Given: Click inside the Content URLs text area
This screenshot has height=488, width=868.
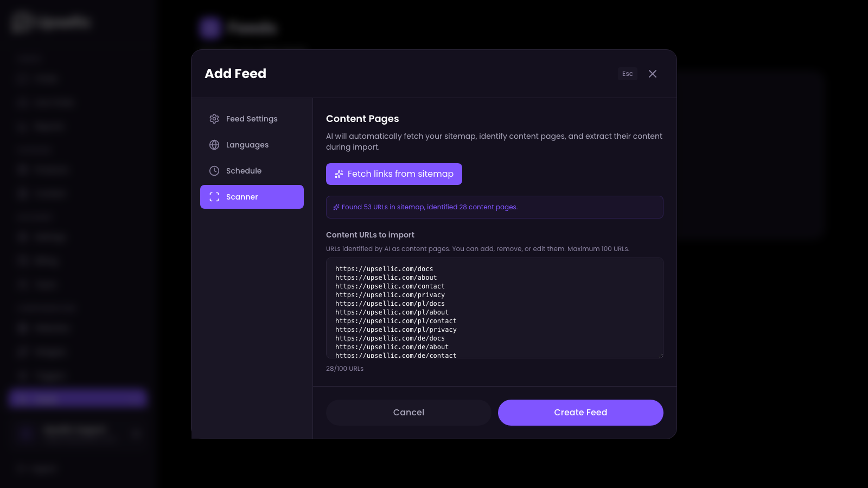Looking at the screenshot, I should [494, 308].
